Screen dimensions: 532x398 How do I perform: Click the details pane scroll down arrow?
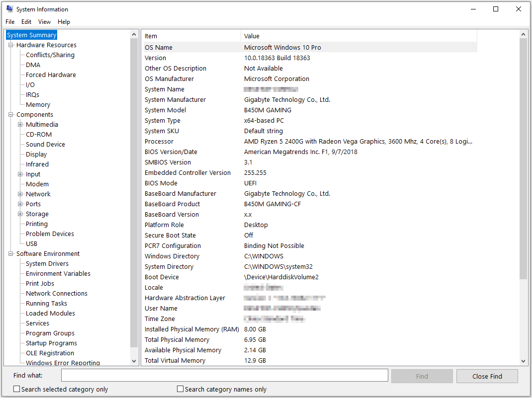523,361
